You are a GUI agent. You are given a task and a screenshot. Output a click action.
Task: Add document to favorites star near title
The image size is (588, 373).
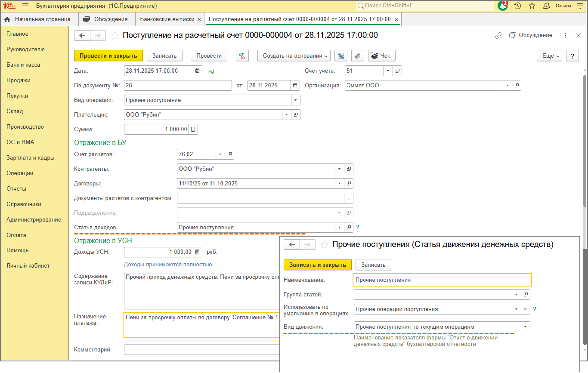pyautogui.click(x=115, y=36)
